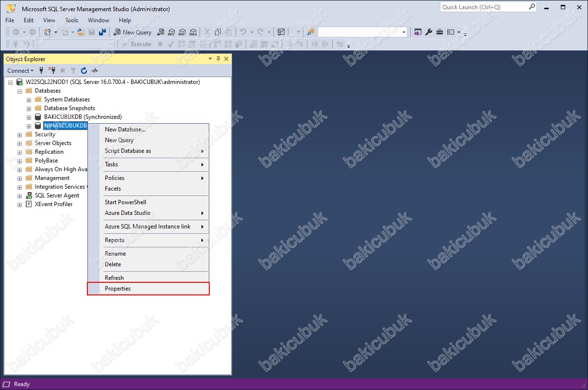The height and width of the screenshot is (390, 588).
Task: Click the Copy icon in toolbar
Action: pos(218,32)
